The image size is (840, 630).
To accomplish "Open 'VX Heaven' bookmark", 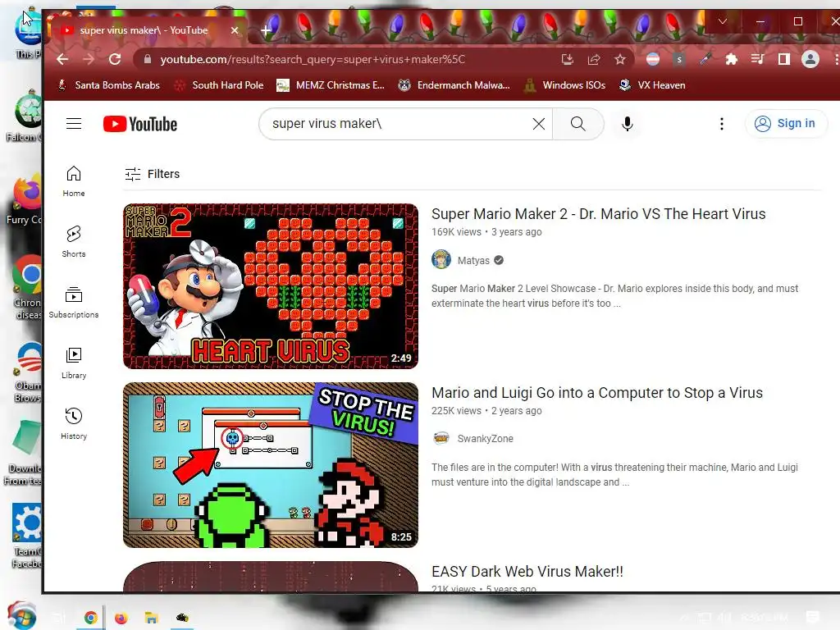I will point(652,85).
